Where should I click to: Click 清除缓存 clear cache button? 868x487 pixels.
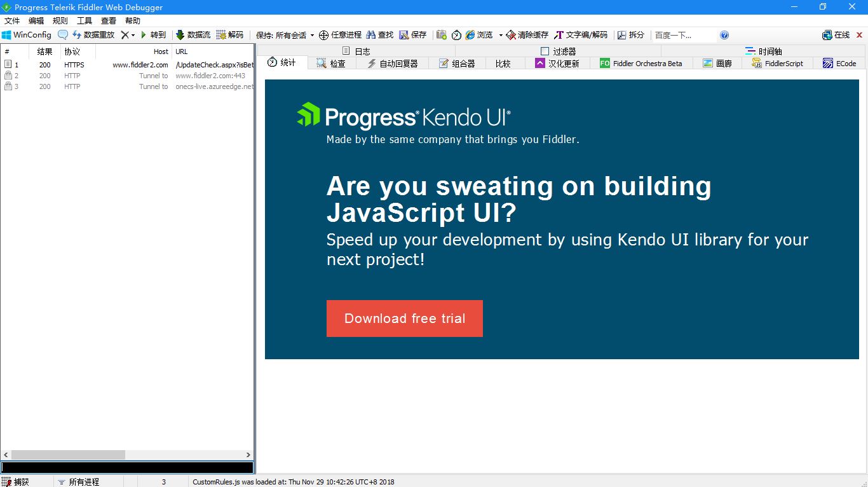click(x=527, y=35)
